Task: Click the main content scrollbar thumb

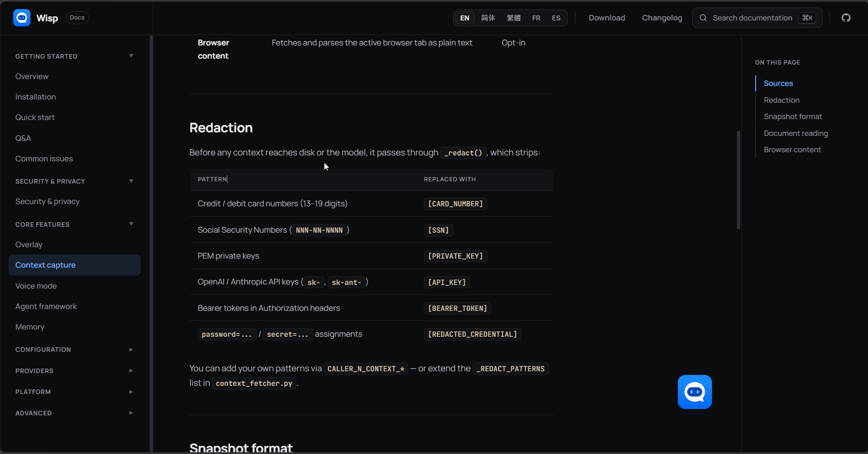Action: click(738, 180)
